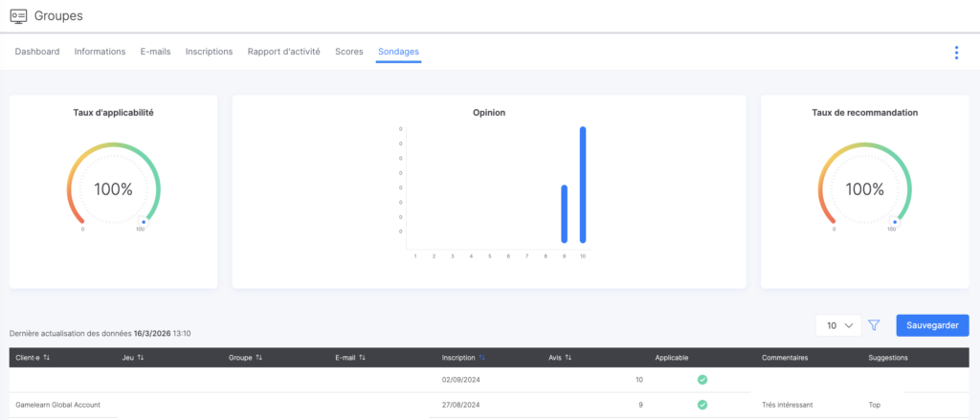Click the Taux de recommandation gauge
980x420 pixels.
[x=865, y=188]
